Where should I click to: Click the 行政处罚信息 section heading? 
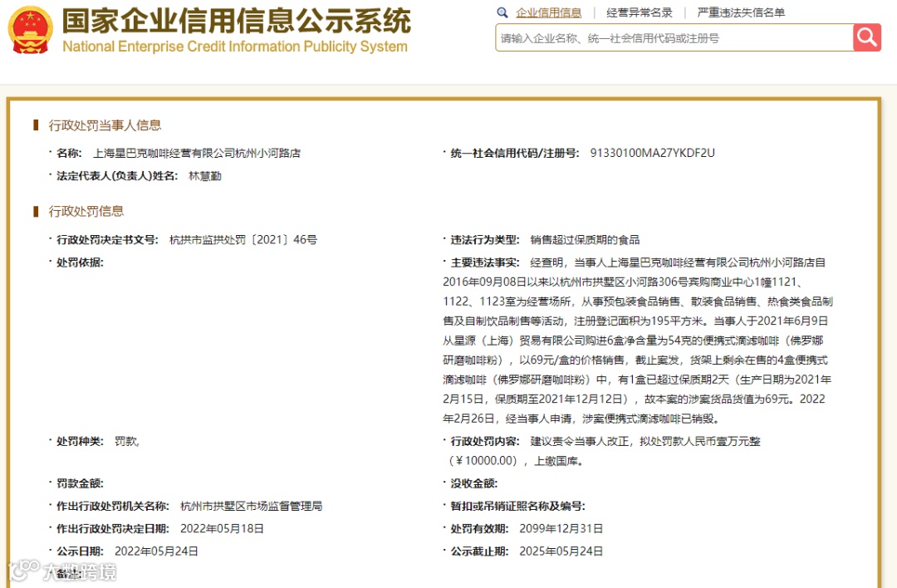pos(86,211)
